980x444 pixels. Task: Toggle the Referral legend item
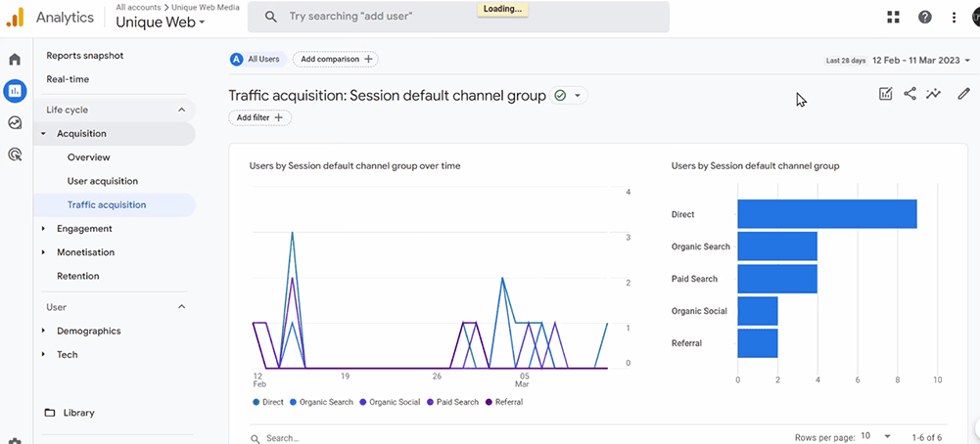click(503, 402)
